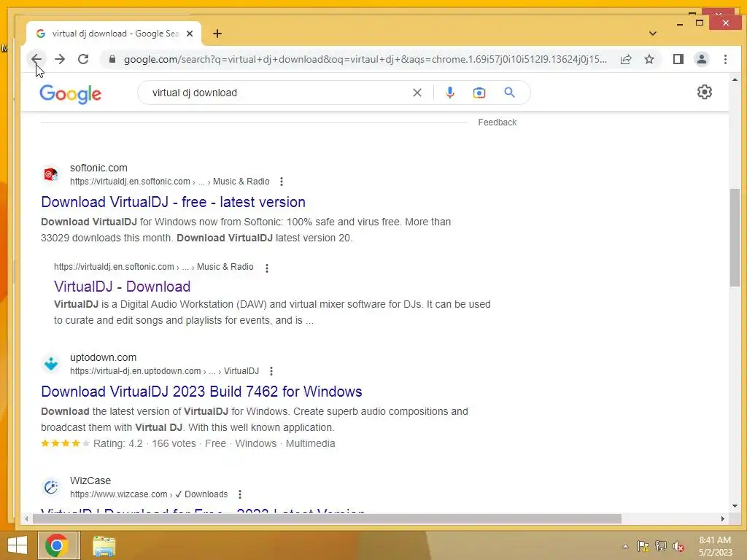Click the softonic site favicon
Screen dimensions: 747x560
point(51,174)
